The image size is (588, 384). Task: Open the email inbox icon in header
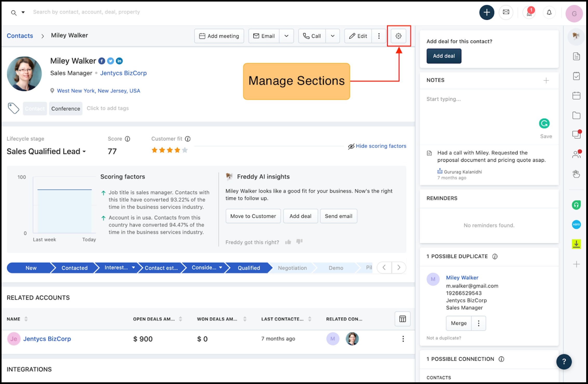pyautogui.click(x=506, y=12)
